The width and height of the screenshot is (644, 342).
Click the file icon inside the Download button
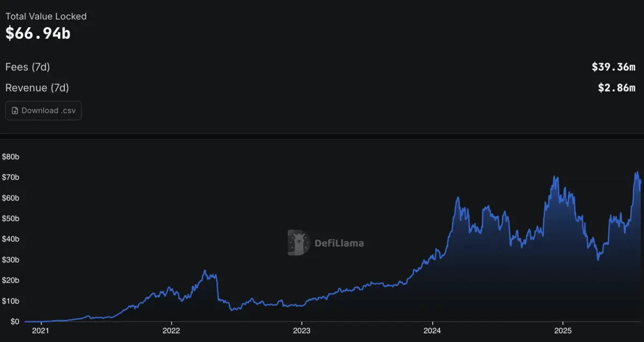(15, 110)
